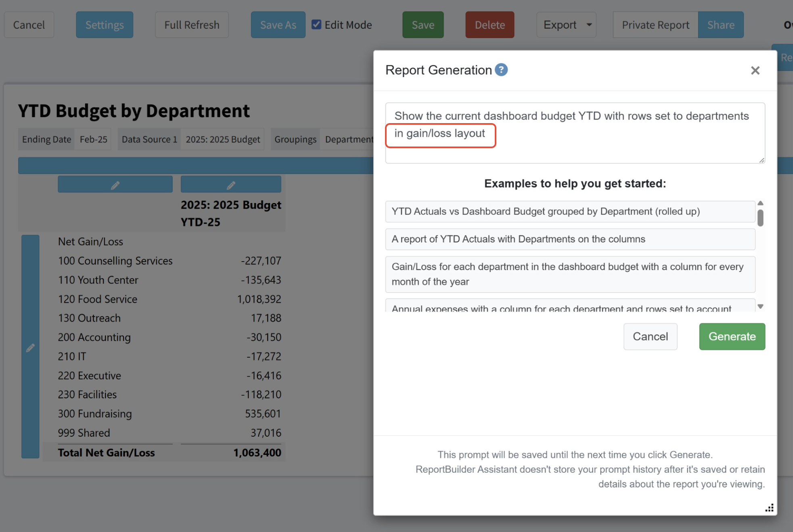Click the red Delete button
793x532 pixels.
(x=490, y=25)
